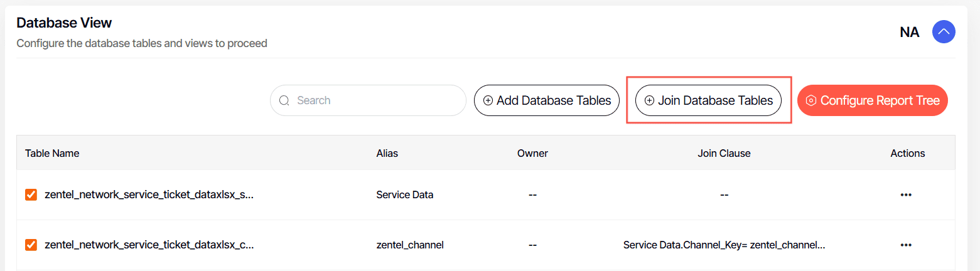980x271 pixels.
Task: Click the zentel_channel alias cell
Action: [x=410, y=245]
